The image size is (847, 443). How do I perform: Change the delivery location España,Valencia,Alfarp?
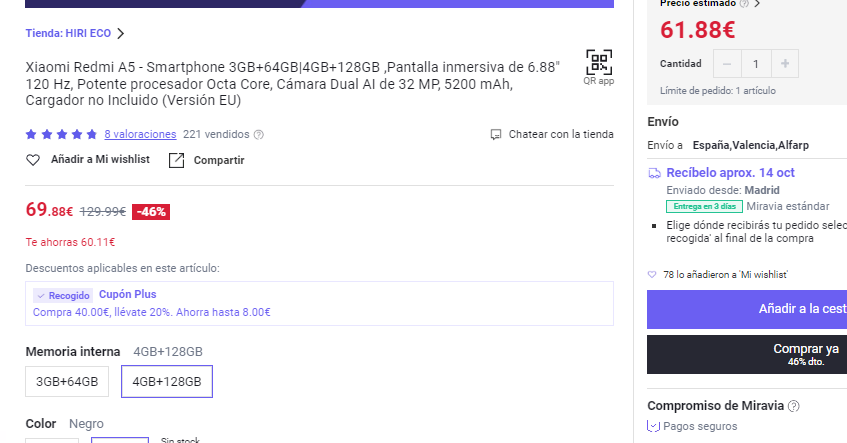[750, 145]
